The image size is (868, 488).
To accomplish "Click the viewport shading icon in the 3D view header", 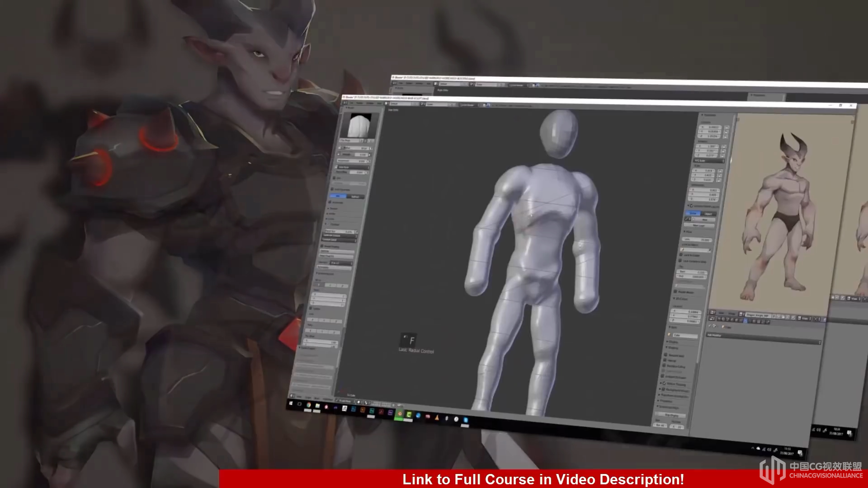I will point(359,402).
